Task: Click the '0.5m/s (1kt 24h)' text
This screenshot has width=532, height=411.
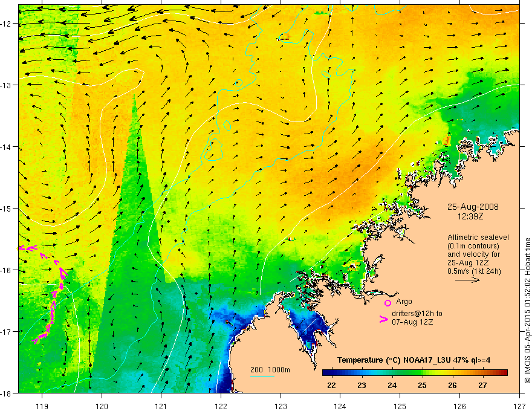Action: (474, 271)
